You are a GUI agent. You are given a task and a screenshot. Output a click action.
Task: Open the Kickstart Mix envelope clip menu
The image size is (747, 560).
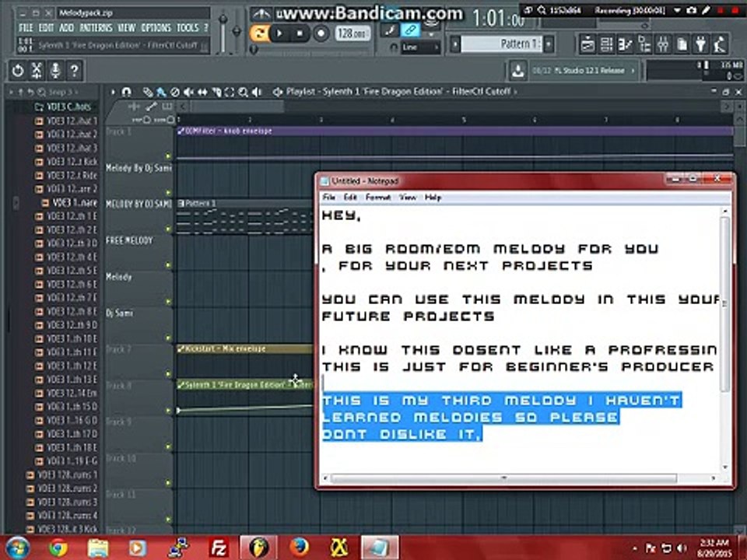(181, 349)
